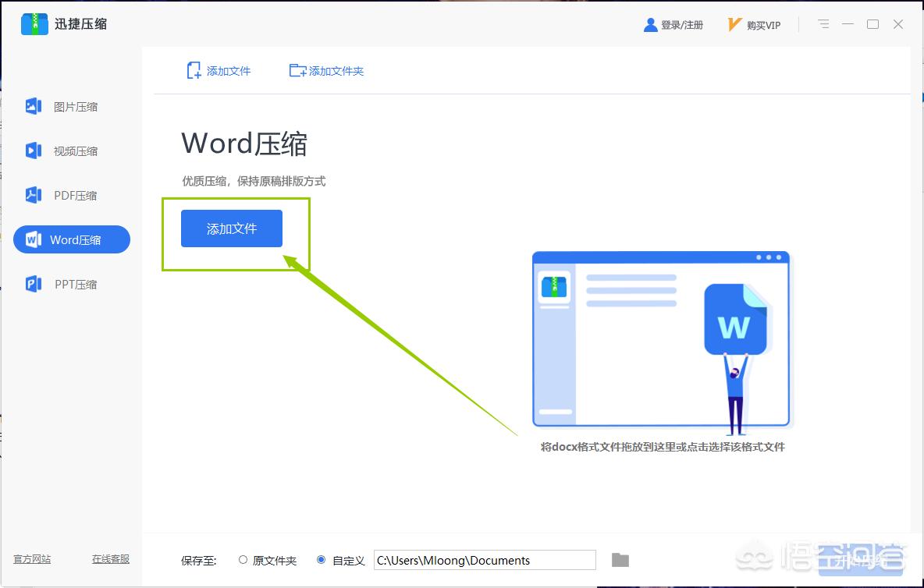This screenshot has height=588, width=924.
Task: Click the folder browse icon near save path
Action: (x=620, y=560)
